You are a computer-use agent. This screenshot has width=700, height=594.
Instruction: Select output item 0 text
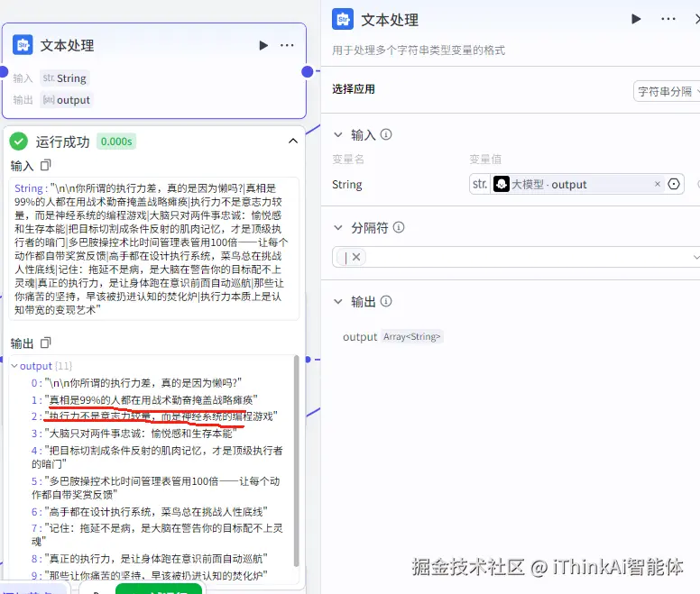click(x=143, y=382)
